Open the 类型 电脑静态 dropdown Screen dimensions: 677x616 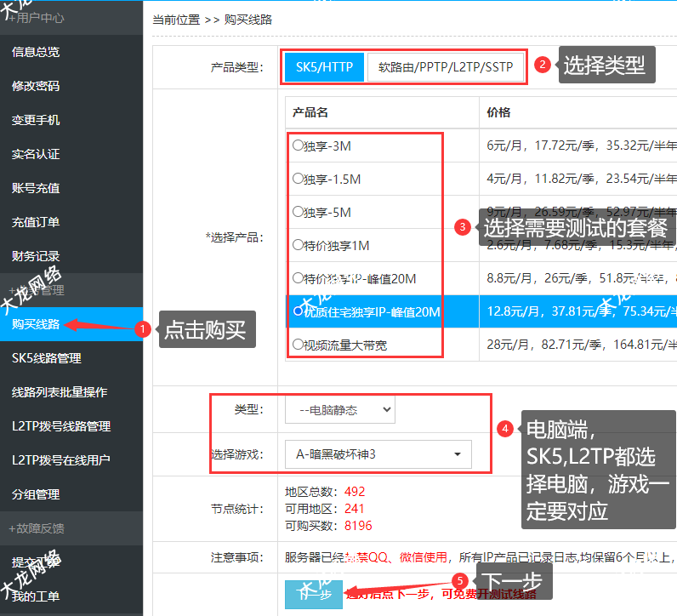(x=339, y=410)
